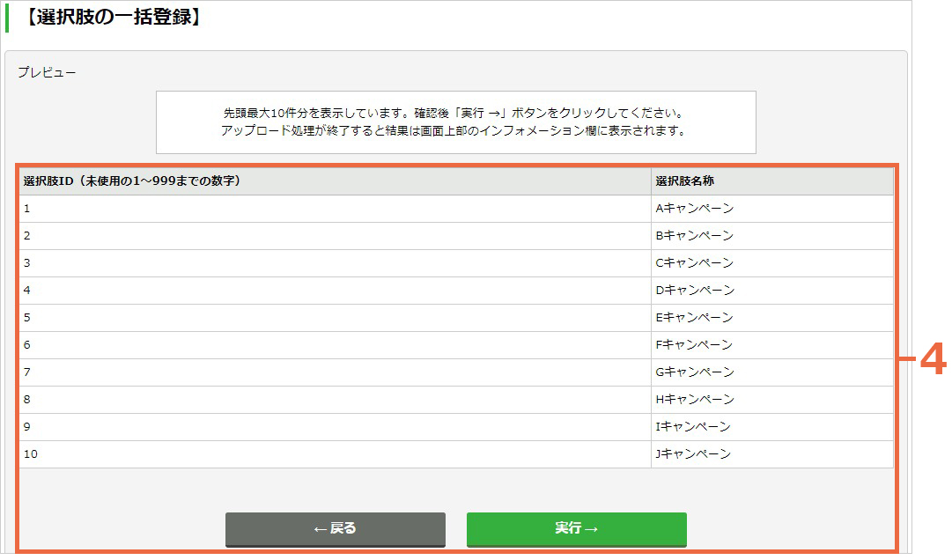Click ID cell 9 in the table

pyautogui.click(x=335, y=427)
